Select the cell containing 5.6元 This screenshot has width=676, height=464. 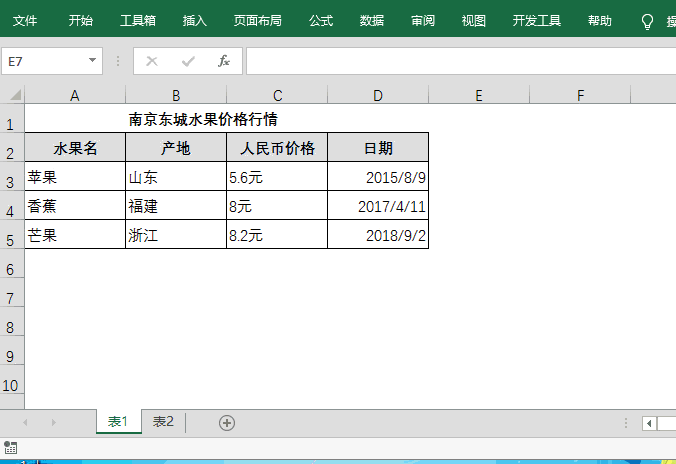point(277,178)
